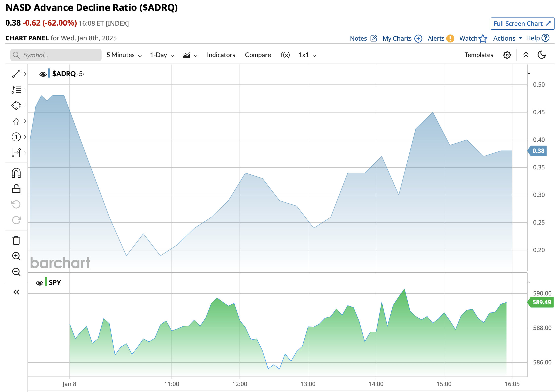The width and height of the screenshot is (558, 392).
Task: Select the trend line drawing tool
Action: click(16, 74)
